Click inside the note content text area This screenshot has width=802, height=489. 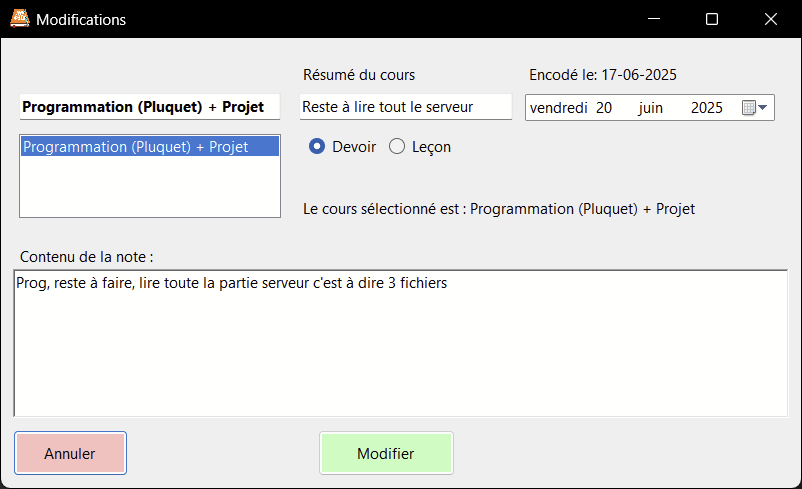point(400,350)
